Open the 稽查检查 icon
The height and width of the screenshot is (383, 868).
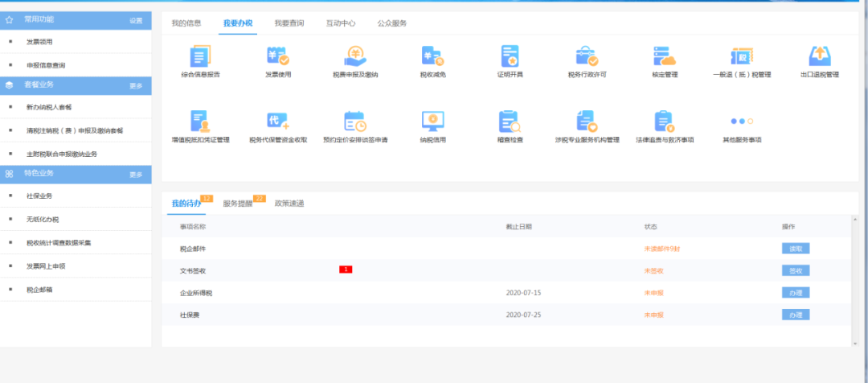click(510, 121)
